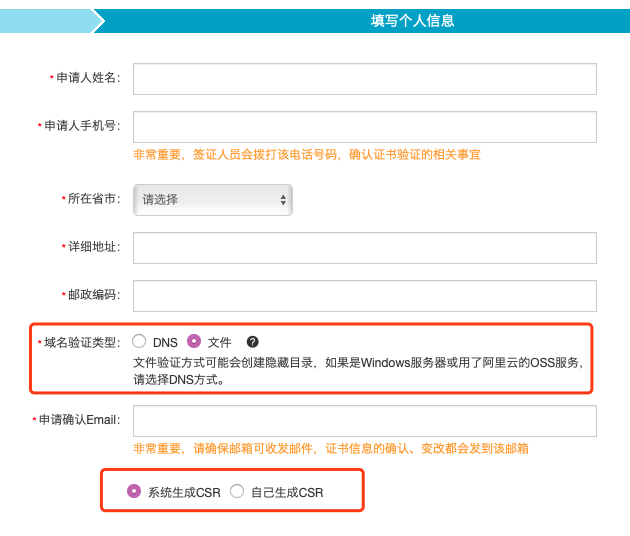Click the 自己生成CSR label text

(x=287, y=492)
